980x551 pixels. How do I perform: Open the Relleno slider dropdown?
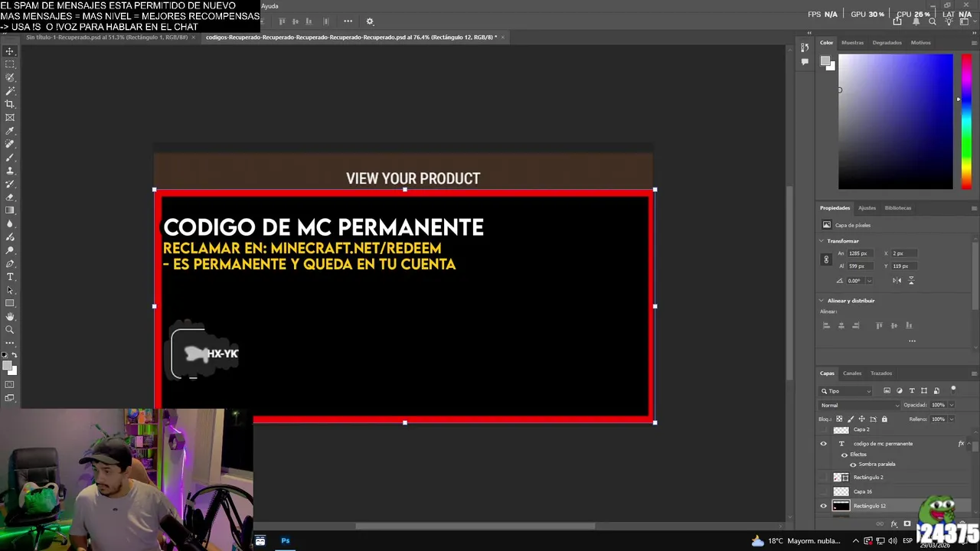(x=952, y=419)
